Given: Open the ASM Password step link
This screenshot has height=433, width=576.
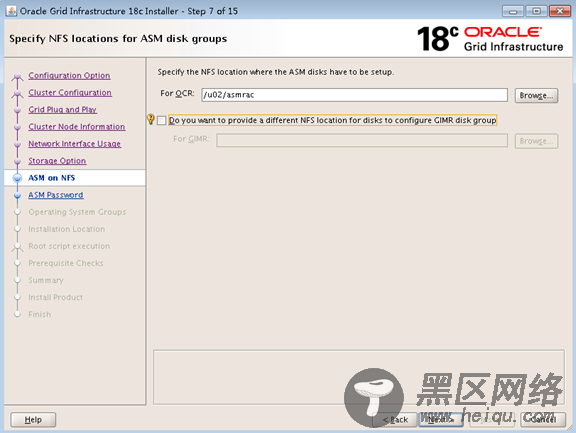Looking at the screenshot, I should pos(56,195).
